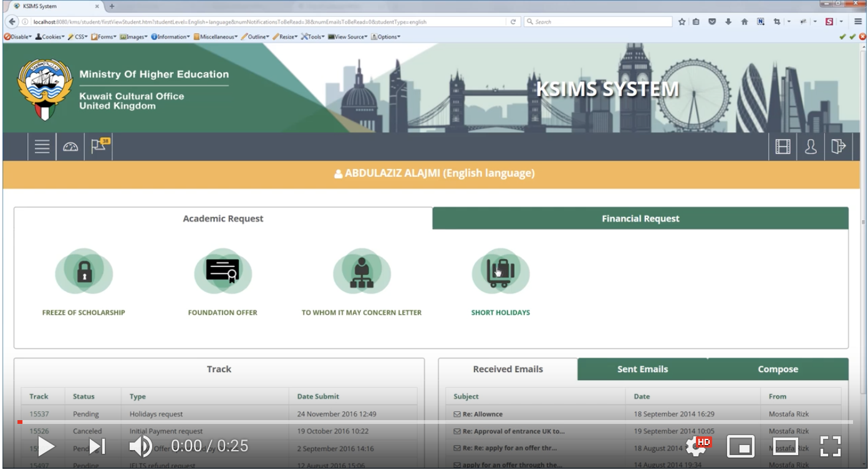Open the video settings gear with HD badge
Image resolution: width=868 pixels, height=470 pixels.
coord(698,446)
